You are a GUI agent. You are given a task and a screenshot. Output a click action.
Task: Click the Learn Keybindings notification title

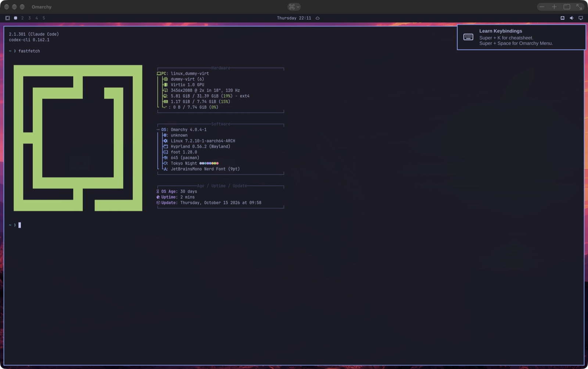(501, 31)
